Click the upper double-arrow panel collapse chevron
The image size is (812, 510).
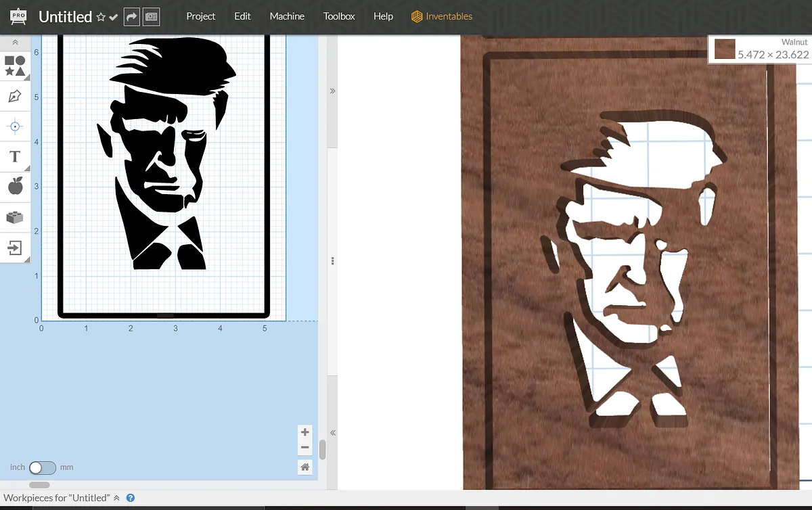click(x=332, y=91)
